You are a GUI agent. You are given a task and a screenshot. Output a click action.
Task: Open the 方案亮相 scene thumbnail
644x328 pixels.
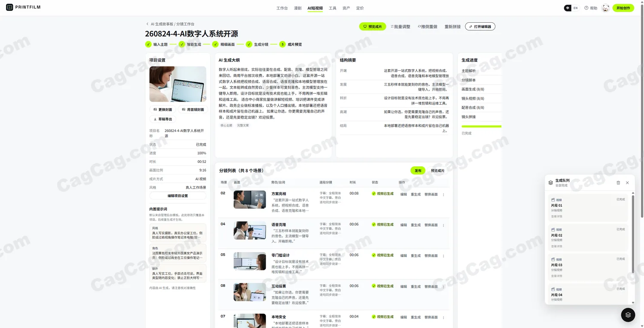[249, 199]
